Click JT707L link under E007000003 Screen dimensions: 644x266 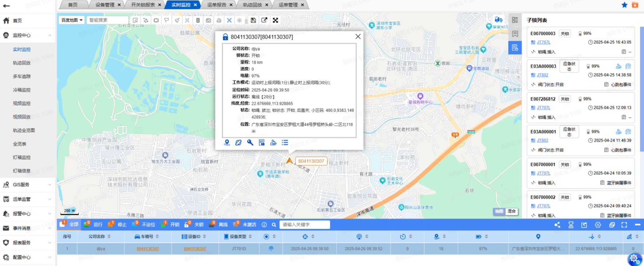(x=543, y=42)
